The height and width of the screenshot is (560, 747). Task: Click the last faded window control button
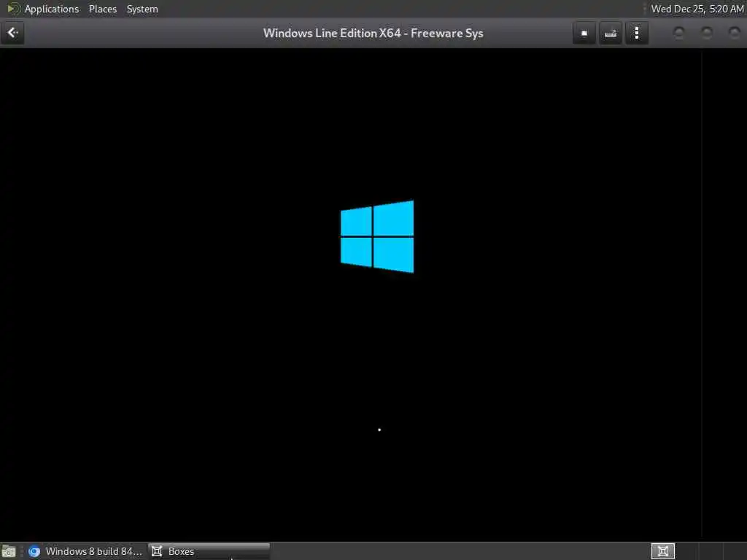click(735, 33)
